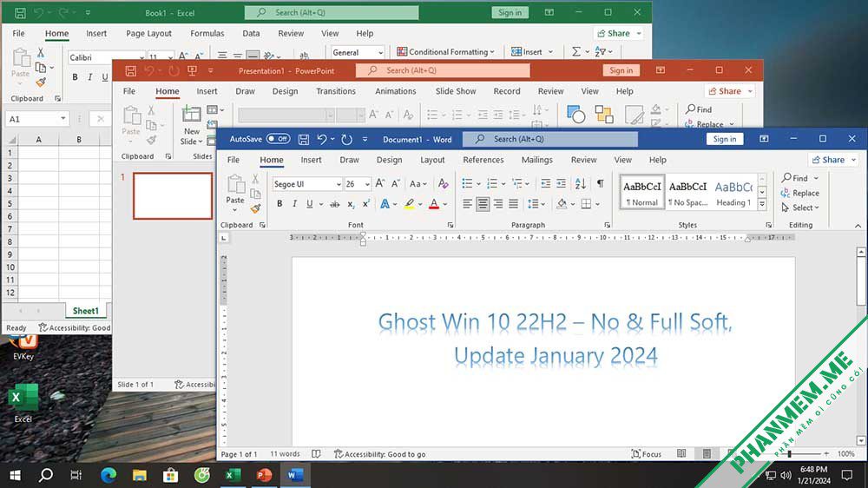Save the PowerPoint presentation
This screenshot has height=488, width=868.
(131, 71)
